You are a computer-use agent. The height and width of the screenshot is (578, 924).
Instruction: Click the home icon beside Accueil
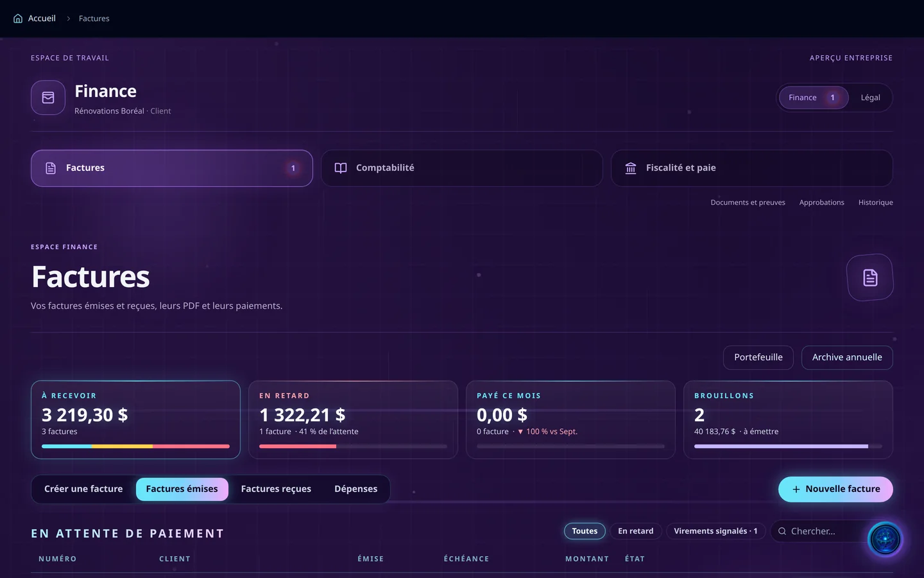tap(18, 19)
